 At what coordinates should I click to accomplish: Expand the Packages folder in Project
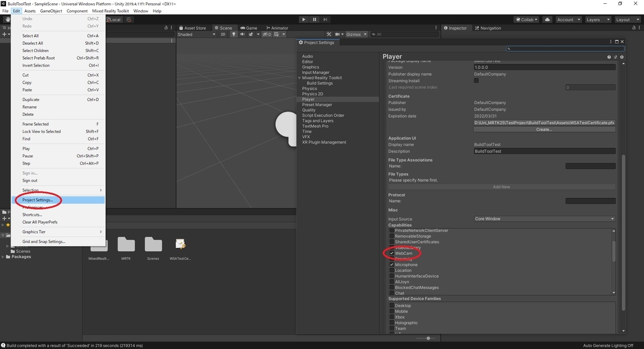(x=3, y=257)
